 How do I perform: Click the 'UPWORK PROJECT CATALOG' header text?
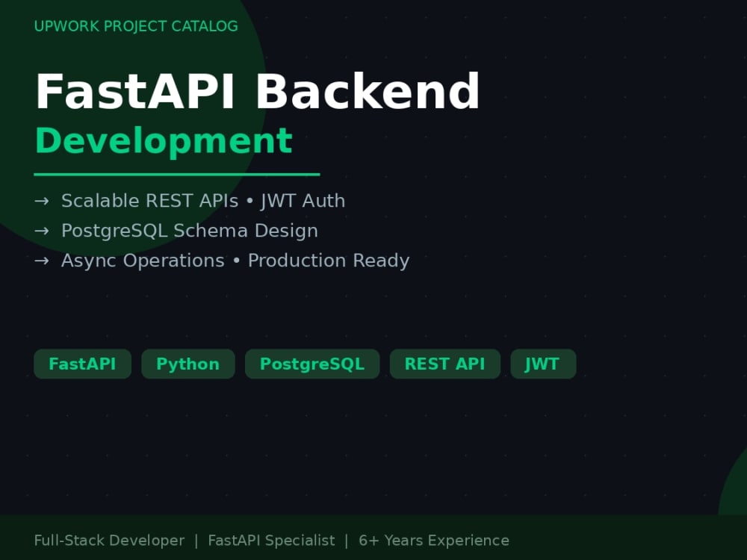click(x=136, y=26)
